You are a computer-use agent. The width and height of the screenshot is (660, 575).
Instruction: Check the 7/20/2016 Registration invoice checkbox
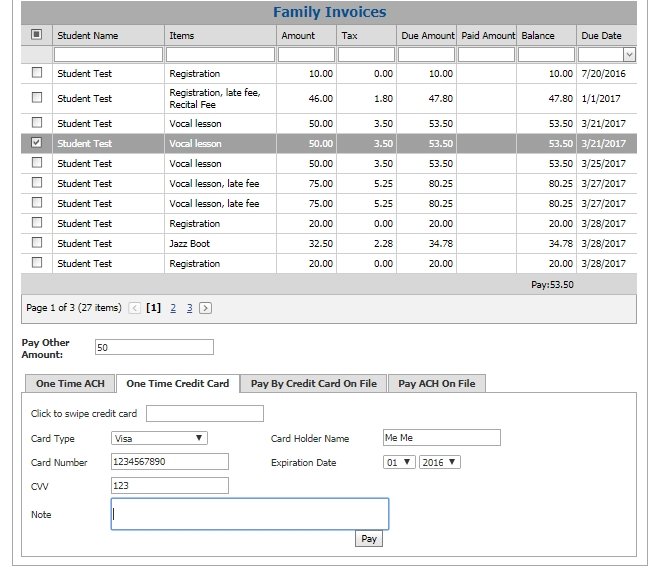coord(37,73)
